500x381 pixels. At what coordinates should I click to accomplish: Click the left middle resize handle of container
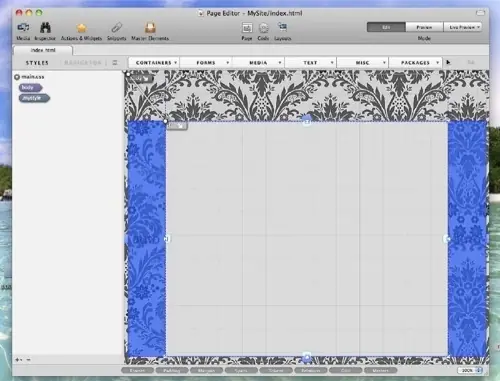point(167,239)
